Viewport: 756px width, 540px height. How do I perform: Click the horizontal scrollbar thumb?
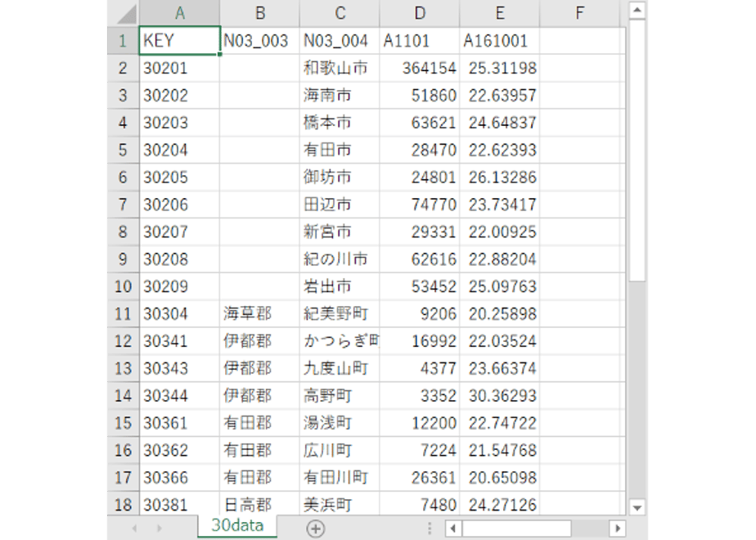pos(516,528)
